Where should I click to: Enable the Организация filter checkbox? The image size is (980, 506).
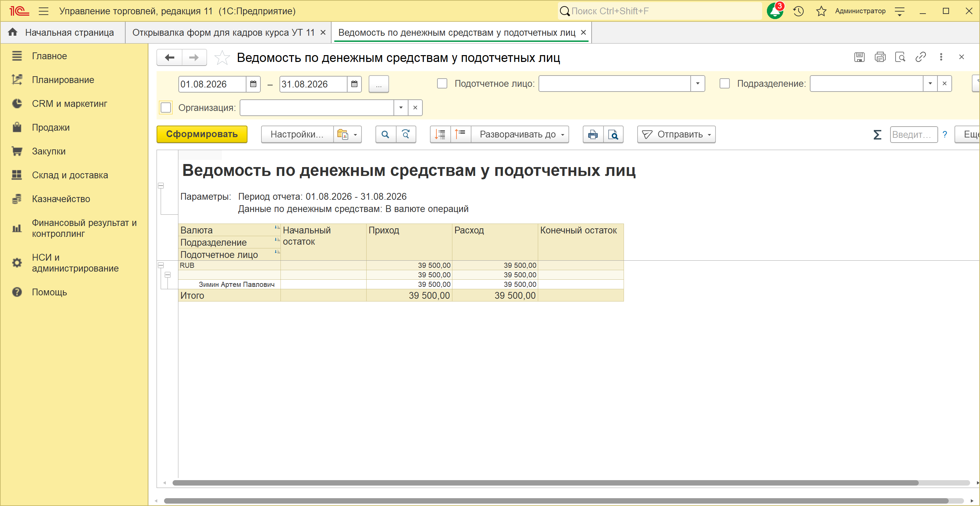click(x=166, y=108)
